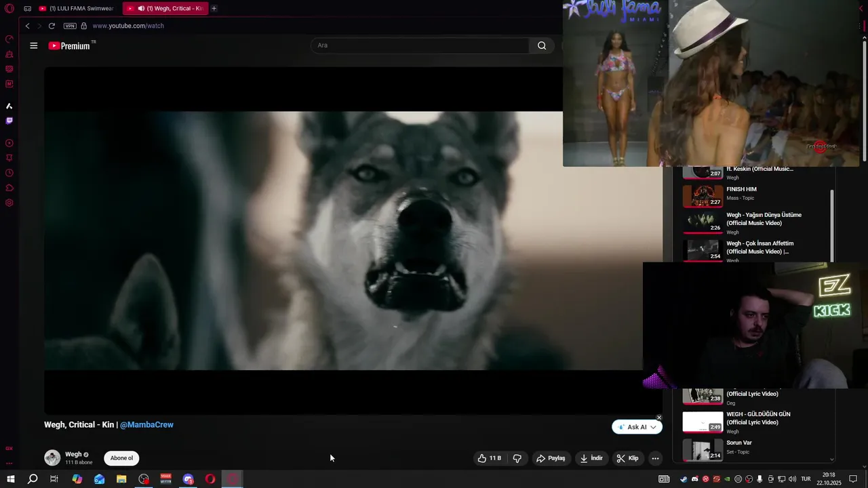Screen dimensions: 868x488
Task: Close the Ask AI popup with X
Action: point(658,418)
